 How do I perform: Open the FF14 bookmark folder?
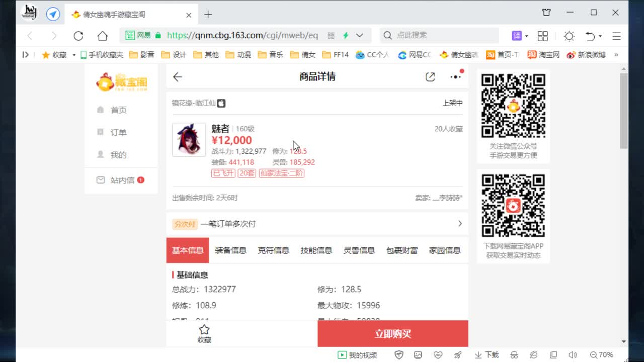click(335, 55)
